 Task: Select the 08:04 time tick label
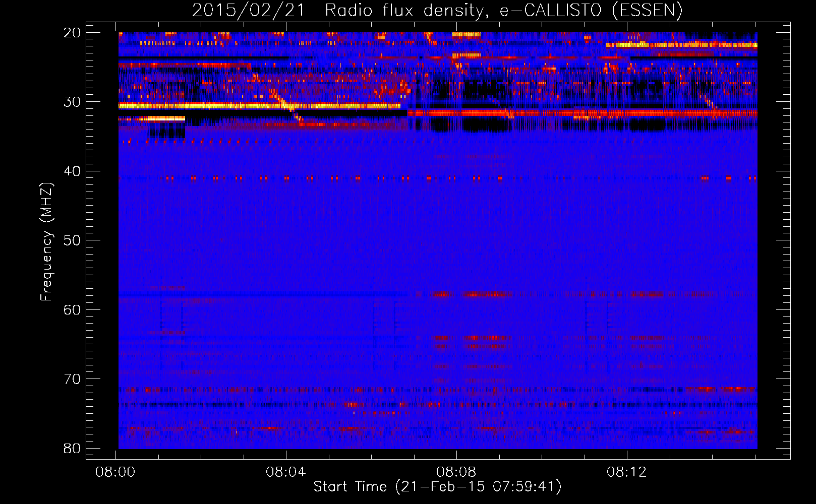pyautogui.click(x=286, y=472)
